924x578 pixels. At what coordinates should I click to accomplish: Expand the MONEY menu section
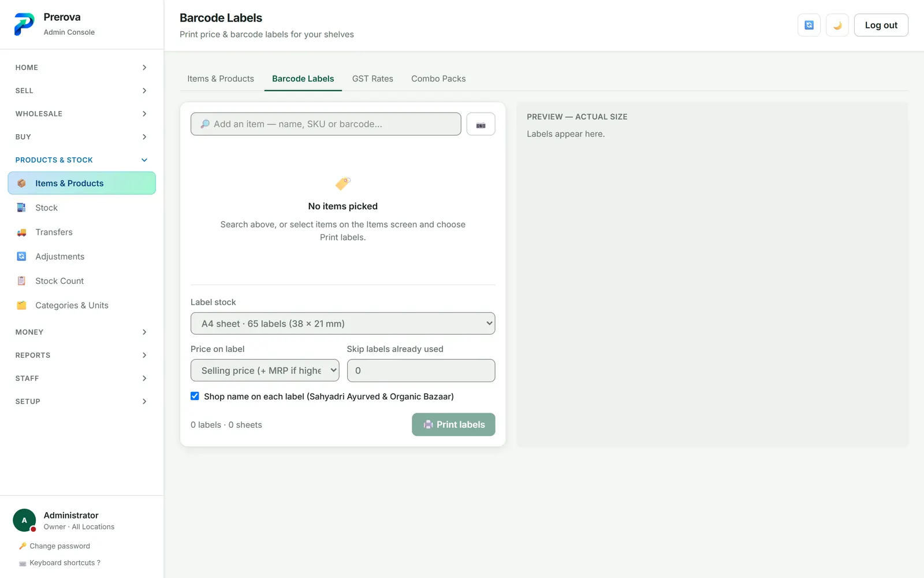point(81,332)
